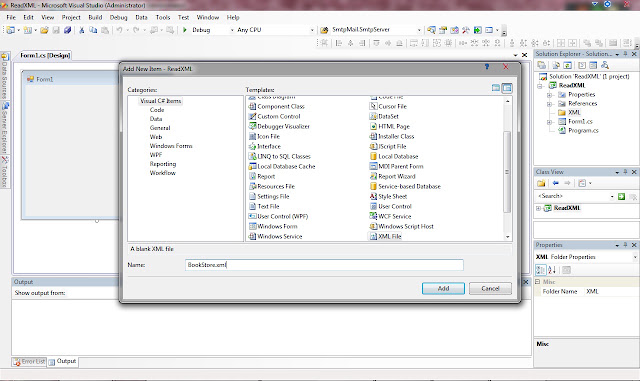Choose the Text File template
The height and width of the screenshot is (381, 640).
[x=264, y=206]
